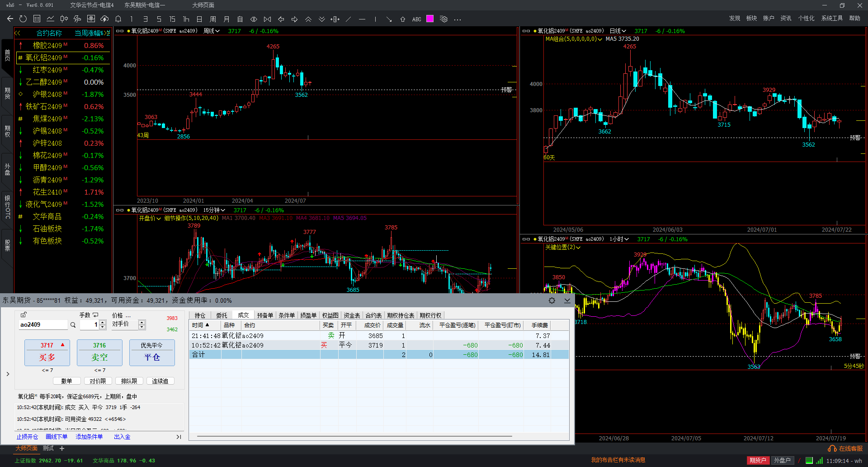Decrease the 对手价 price stepper

tap(142, 327)
